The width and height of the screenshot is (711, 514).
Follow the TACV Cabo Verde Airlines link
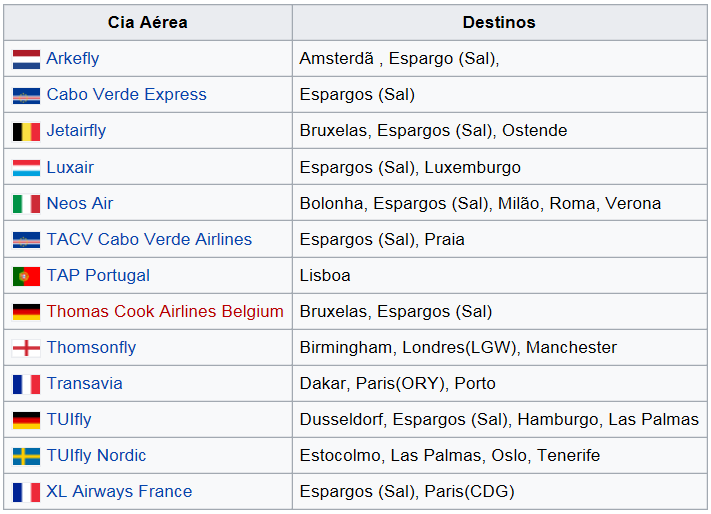[149, 239]
